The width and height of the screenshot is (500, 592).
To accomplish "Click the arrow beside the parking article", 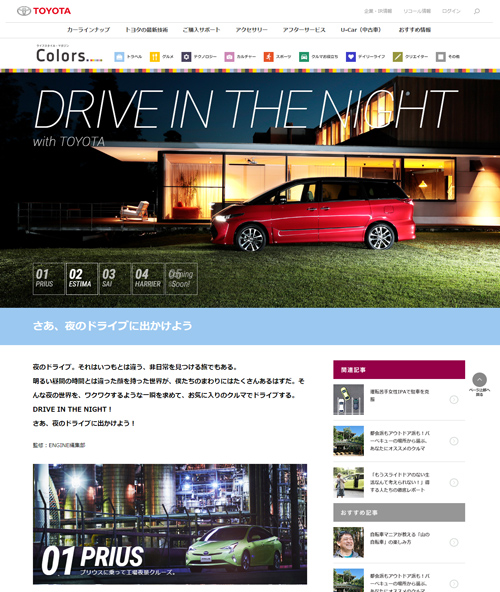I will click(x=454, y=399).
